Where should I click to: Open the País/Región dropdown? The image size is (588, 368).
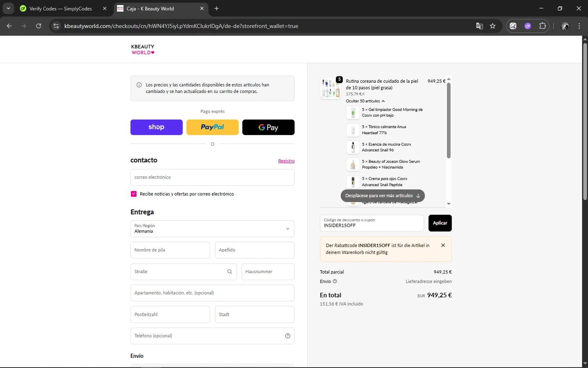coord(212,229)
